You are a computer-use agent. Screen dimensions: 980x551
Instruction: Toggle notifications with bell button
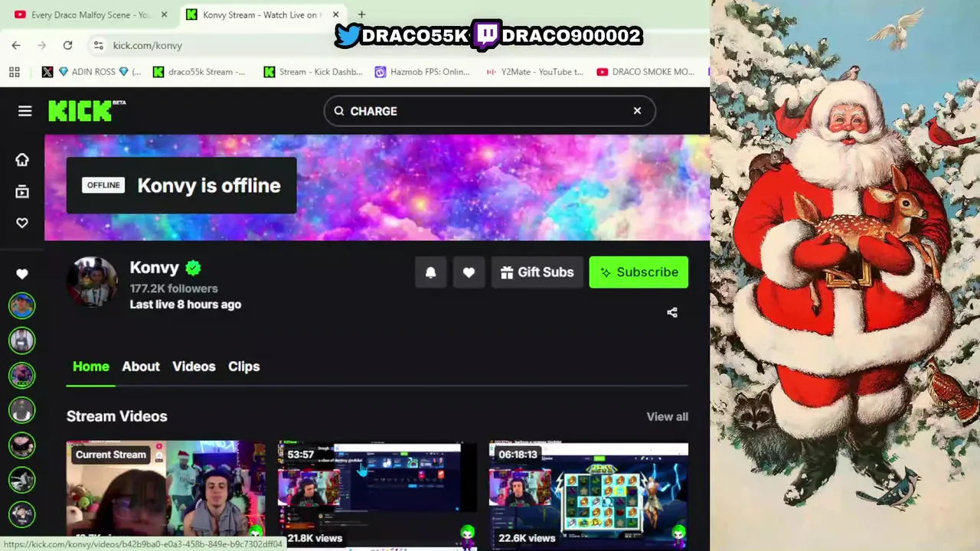(x=430, y=272)
